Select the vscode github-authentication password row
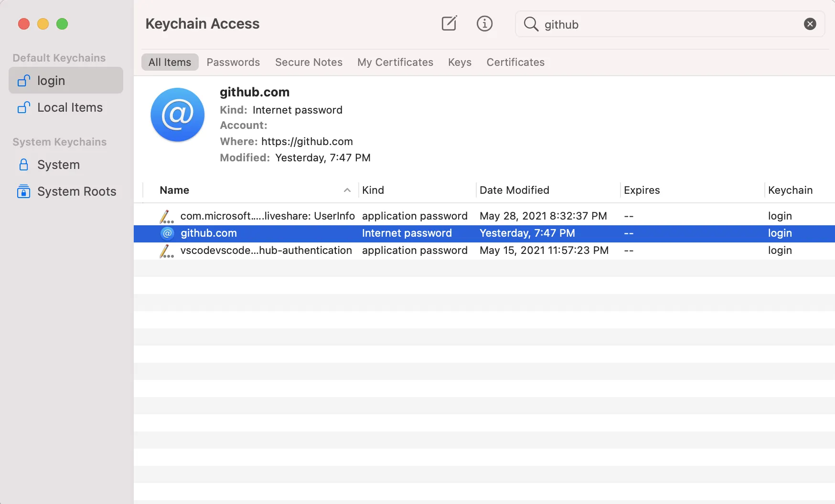Viewport: 835px width, 504px height. (266, 250)
